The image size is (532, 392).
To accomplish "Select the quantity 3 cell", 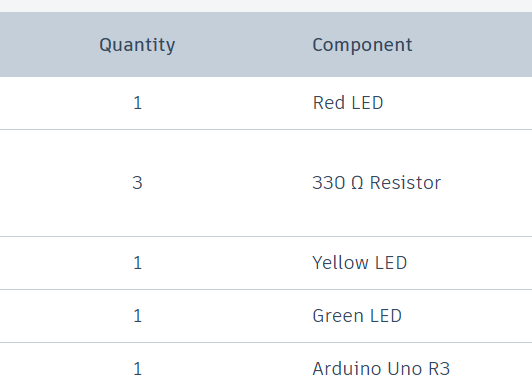I will coord(137,183).
